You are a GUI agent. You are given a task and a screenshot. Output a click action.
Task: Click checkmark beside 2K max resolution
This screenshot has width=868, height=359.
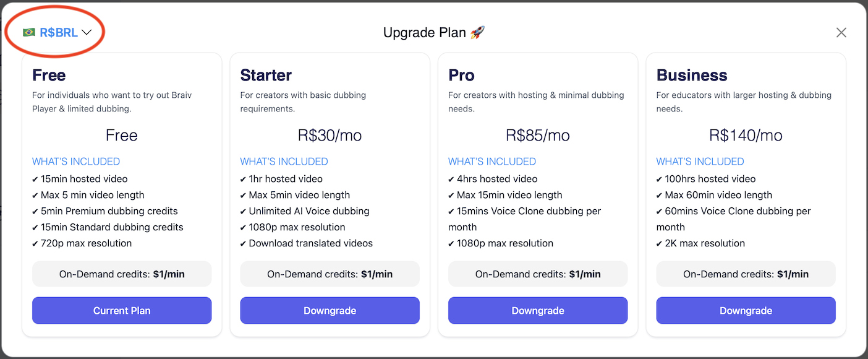[660, 244]
